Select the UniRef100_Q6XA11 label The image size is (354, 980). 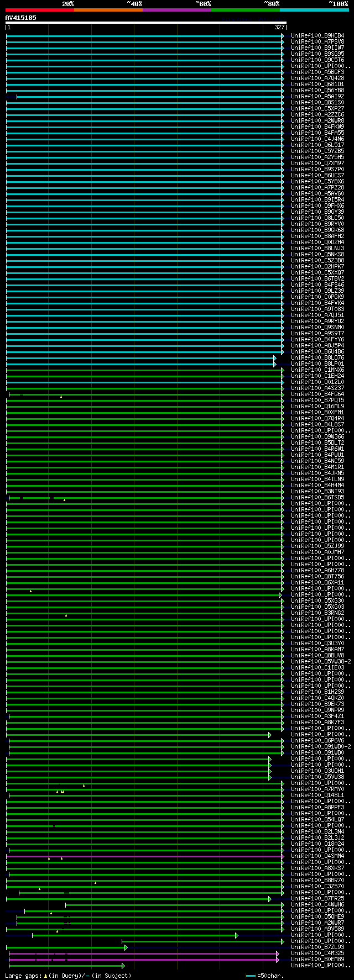click(x=317, y=583)
